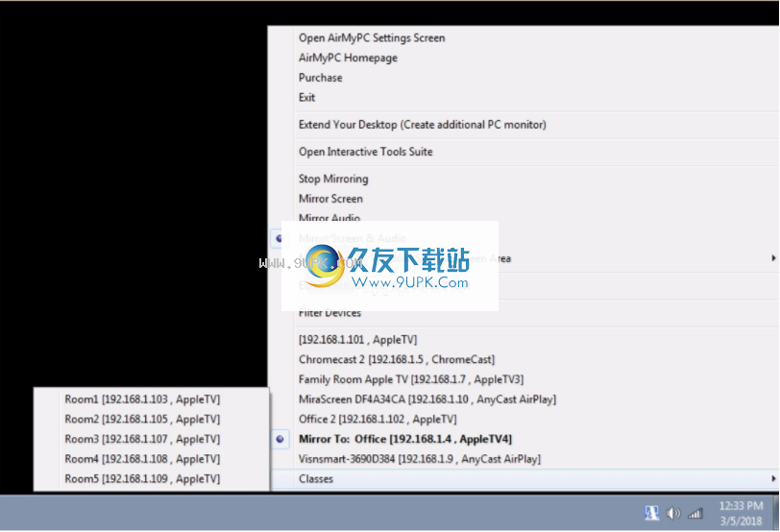Toggle the radio bullet beside Mirror To: Office
Image resolution: width=780 pixels, height=532 pixels.
[x=280, y=439]
